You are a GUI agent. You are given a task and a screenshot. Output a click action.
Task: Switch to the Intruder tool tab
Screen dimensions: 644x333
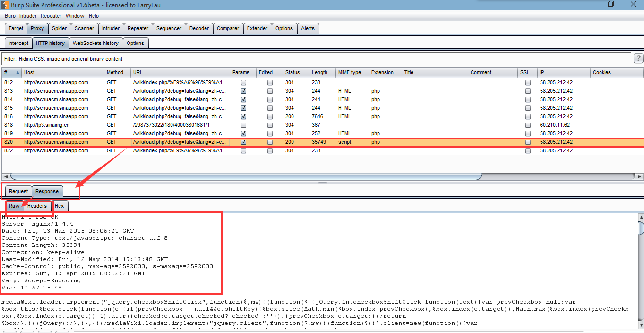[x=111, y=28]
